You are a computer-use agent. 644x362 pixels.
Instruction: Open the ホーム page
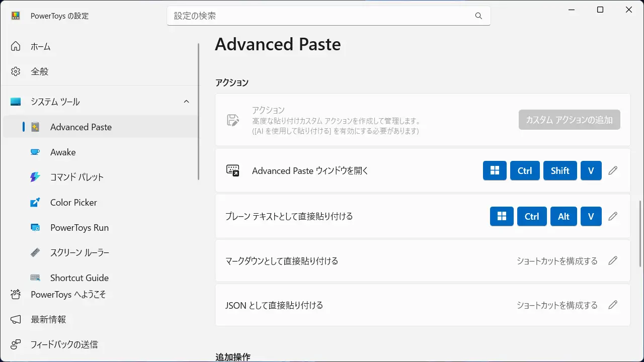(x=40, y=47)
